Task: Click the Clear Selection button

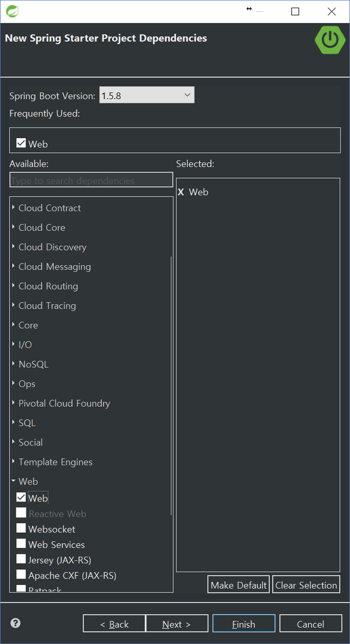Action: [x=306, y=585]
